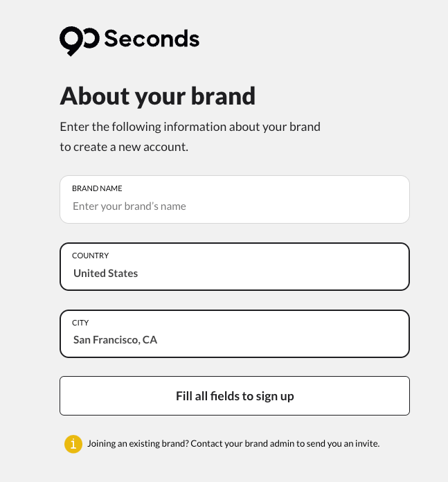Click the CITY field label
Viewport: 448px width, 482px height.
(x=80, y=323)
